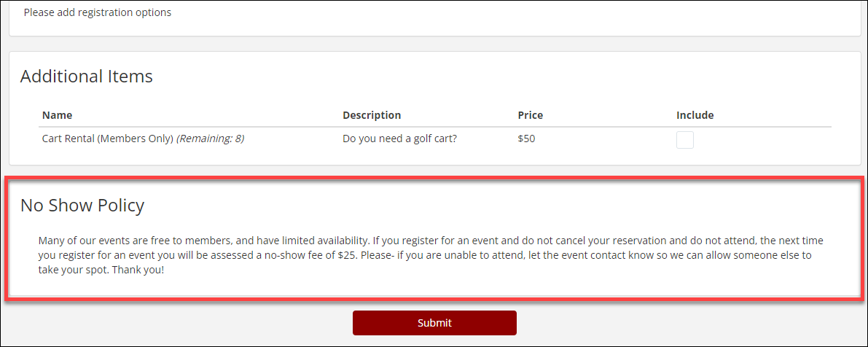Image resolution: width=868 pixels, height=347 pixels.
Task: Click the Additional Items heading
Action: tap(87, 77)
